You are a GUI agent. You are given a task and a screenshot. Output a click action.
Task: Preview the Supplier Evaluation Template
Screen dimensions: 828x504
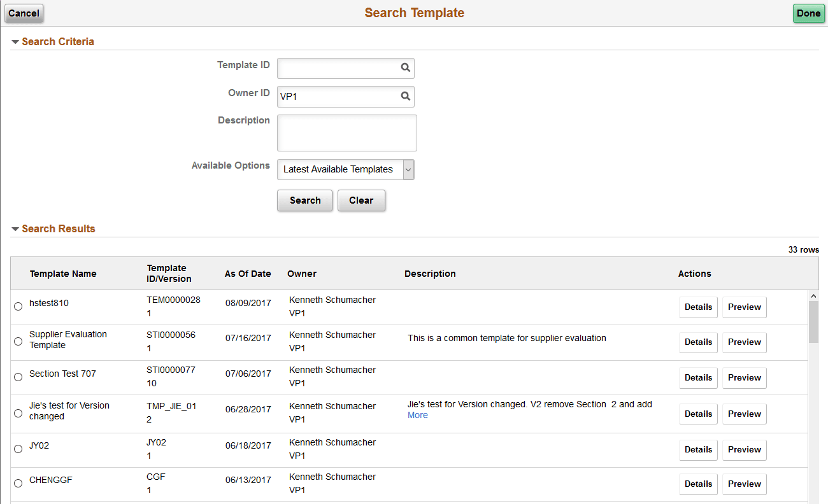[x=744, y=342]
